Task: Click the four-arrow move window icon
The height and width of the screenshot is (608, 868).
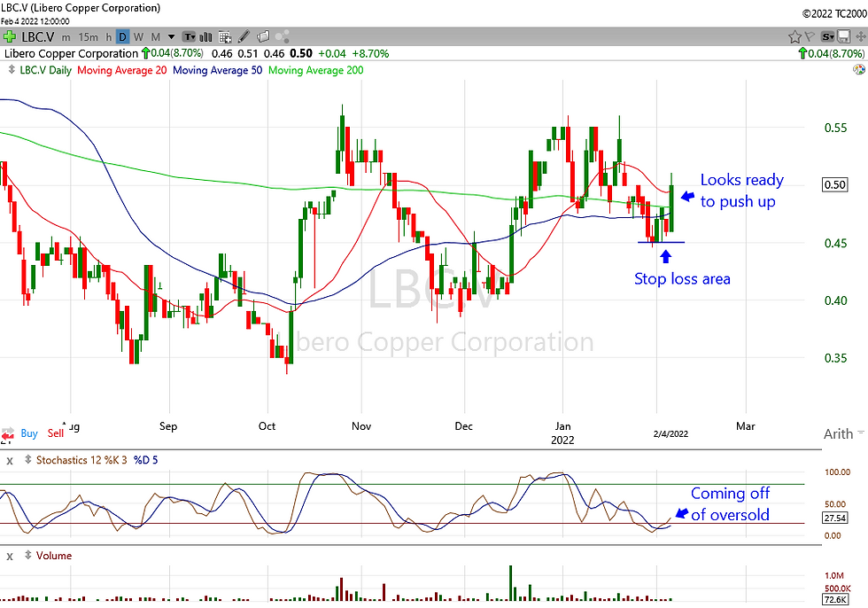Action: pos(861,37)
